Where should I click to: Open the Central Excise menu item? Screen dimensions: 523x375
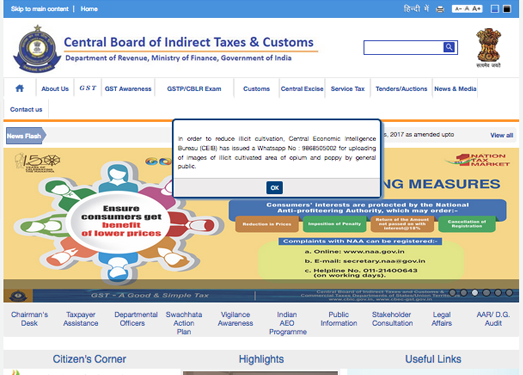pyautogui.click(x=302, y=89)
